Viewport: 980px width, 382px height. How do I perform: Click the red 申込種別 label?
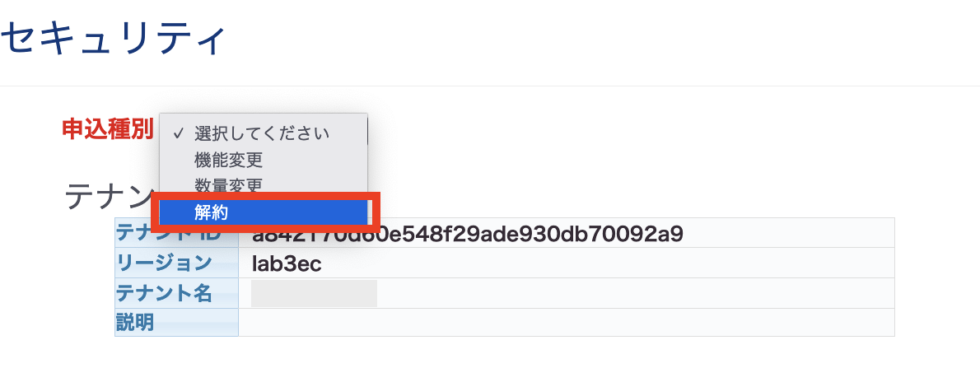point(108,130)
